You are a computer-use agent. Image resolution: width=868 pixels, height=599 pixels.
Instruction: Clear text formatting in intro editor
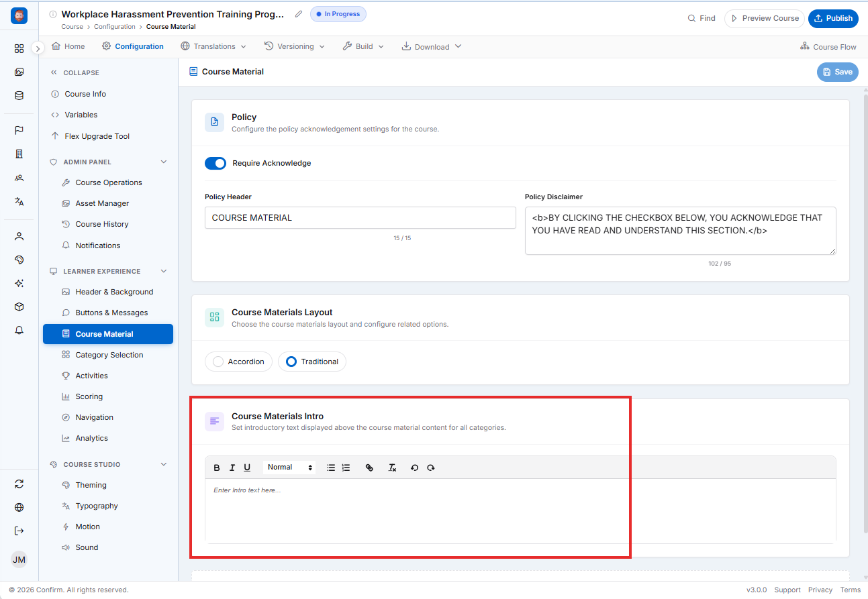tap(393, 468)
